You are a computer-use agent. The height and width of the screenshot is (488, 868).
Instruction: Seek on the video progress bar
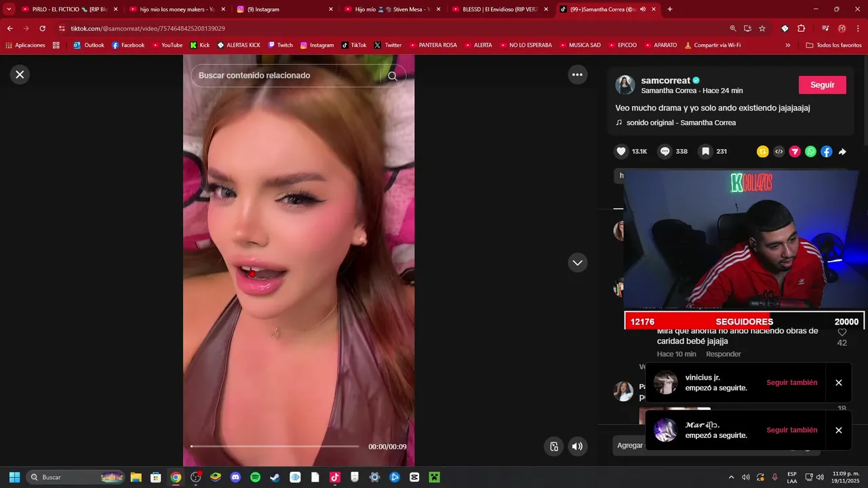pos(275,446)
